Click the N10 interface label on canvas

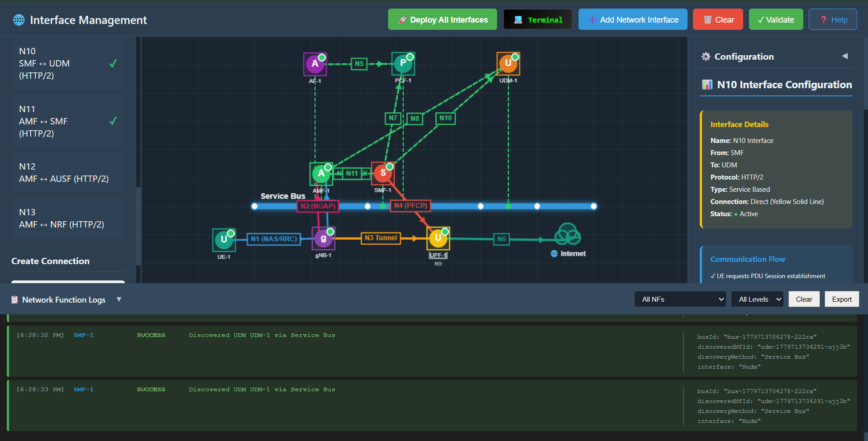pyautogui.click(x=446, y=118)
